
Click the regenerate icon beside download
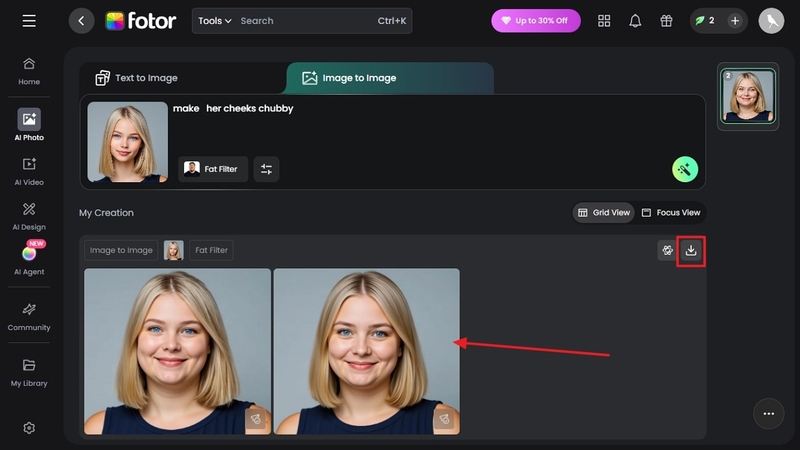point(667,250)
